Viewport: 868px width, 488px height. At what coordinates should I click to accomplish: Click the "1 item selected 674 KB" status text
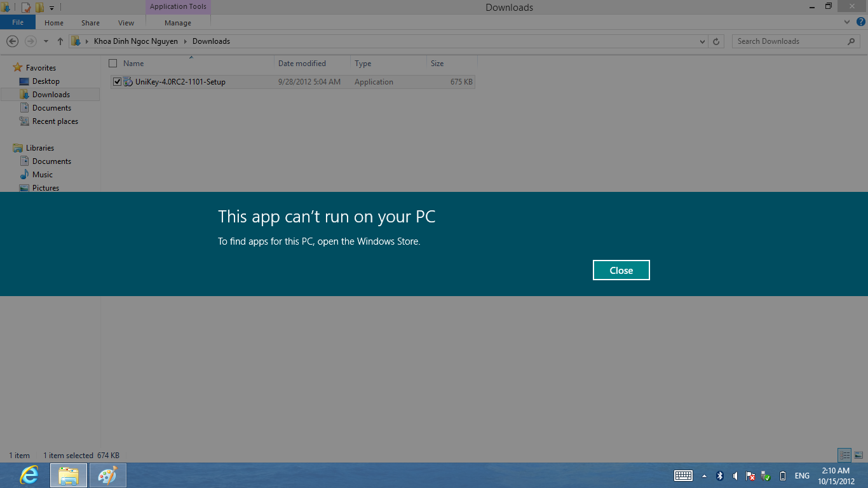(x=81, y=456)
